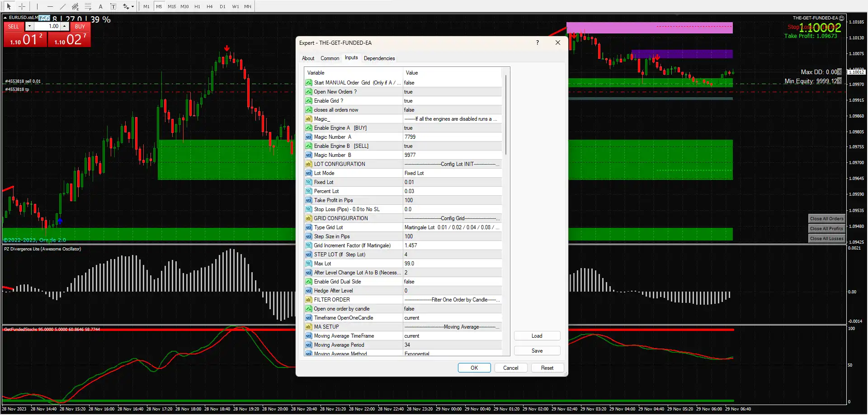Open the arrow shapes dropdown in the toolbar
This screenshot has width=868, height=415.
132,6
